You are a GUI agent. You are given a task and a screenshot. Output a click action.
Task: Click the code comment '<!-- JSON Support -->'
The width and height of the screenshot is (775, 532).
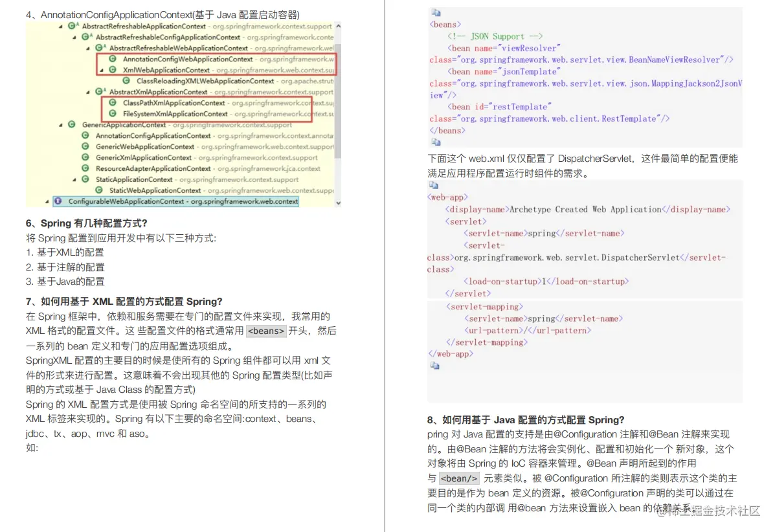click(x=495, y=36)
